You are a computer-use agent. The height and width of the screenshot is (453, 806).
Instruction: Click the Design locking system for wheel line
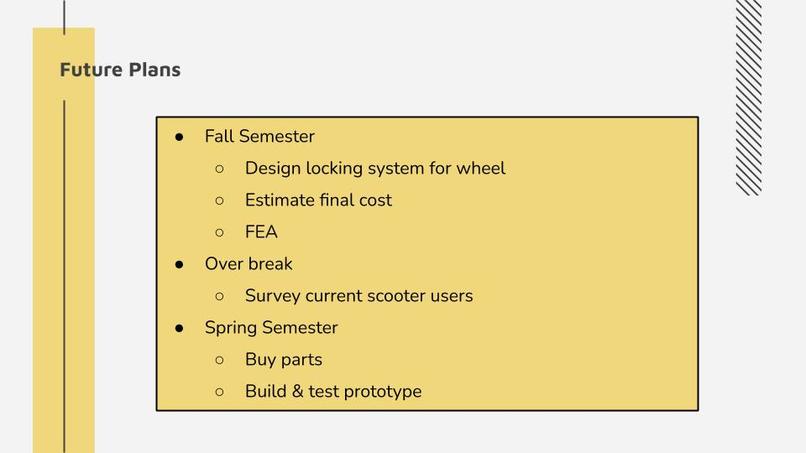(375, 168)
